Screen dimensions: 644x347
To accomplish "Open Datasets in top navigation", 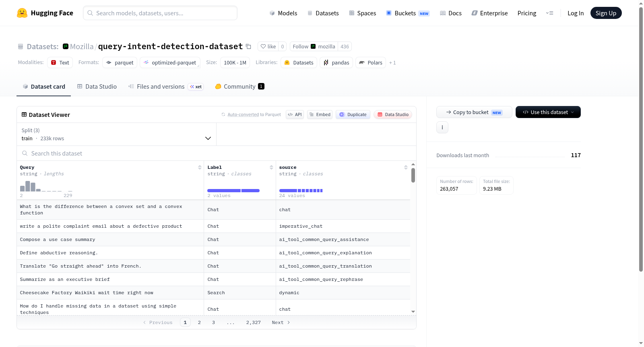I will (x=323, y=13).
